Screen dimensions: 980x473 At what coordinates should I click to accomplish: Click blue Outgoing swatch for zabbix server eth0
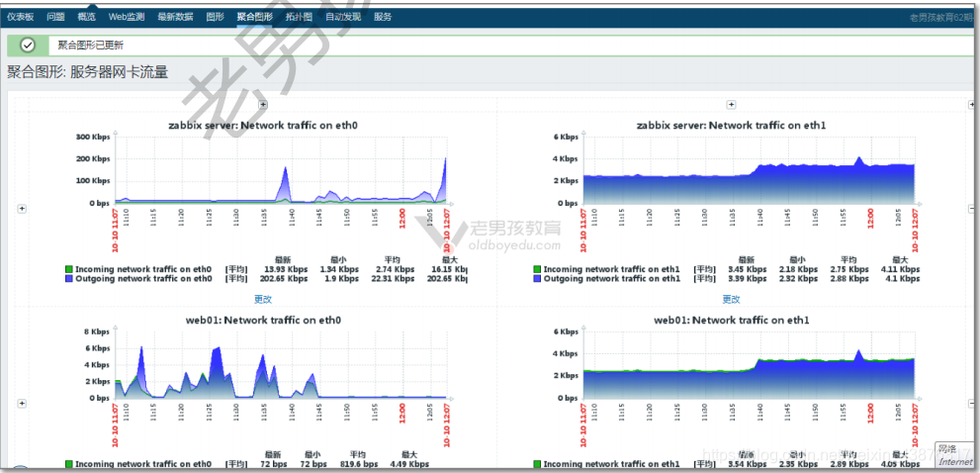click(69, 278)
